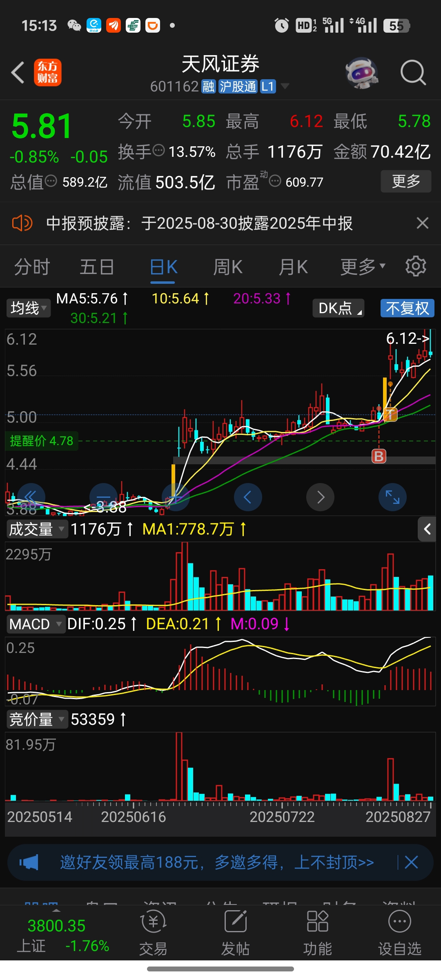Tap the stock code 601162
The width and height of the screenshot is (441, 980).
[x=174, y=87]
